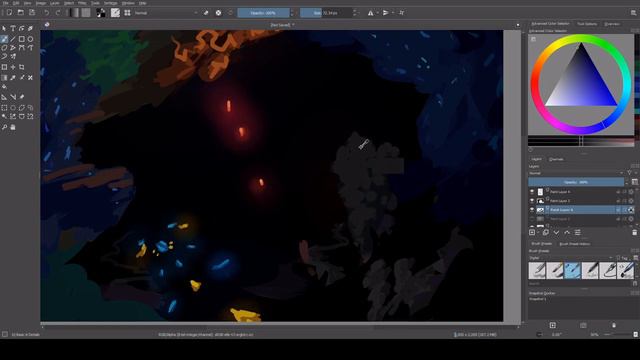Image resolution: width=640 pixels, height=360 pixels.
Task: Expand the add layer type dropdown arrow
Action: pos(538,233)
